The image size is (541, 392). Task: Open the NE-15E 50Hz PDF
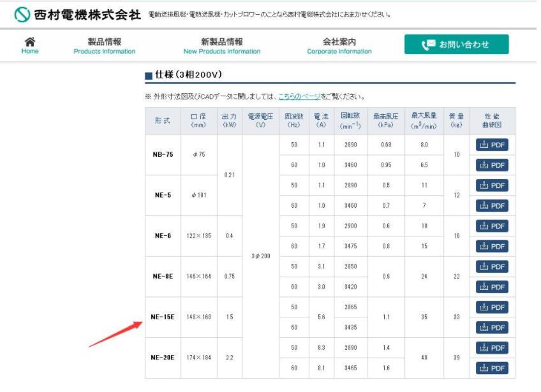coord(492,307)
